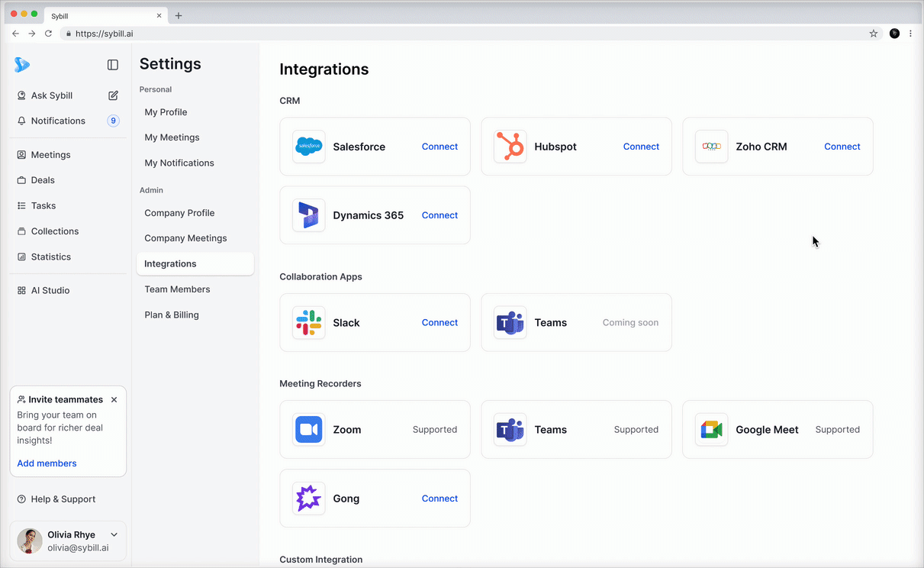Image resolution: width=924 pixels, height=568 pixels.
Task: Click the Supported label on Google Meet
Action: coord(837,430)
